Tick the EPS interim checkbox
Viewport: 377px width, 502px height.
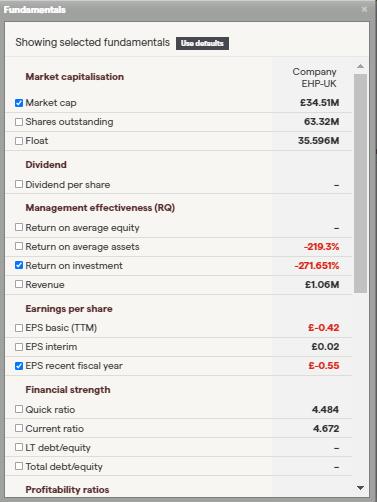point(19,347)
